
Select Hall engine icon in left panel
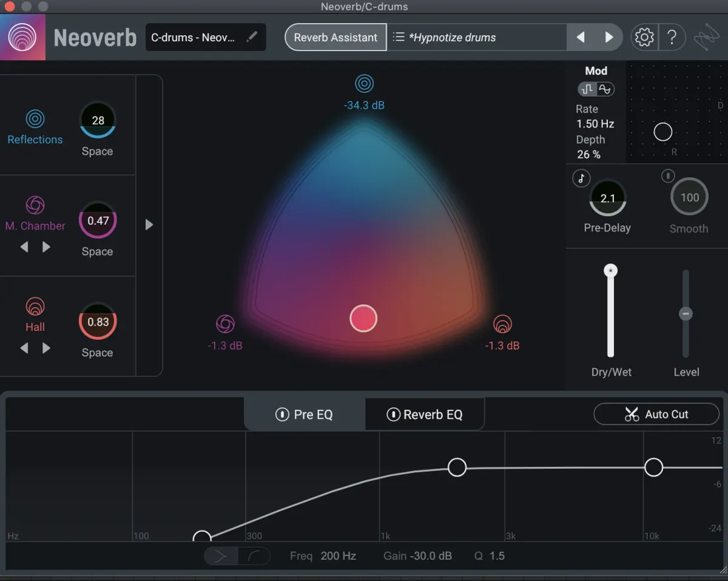(x=35, y=306)
